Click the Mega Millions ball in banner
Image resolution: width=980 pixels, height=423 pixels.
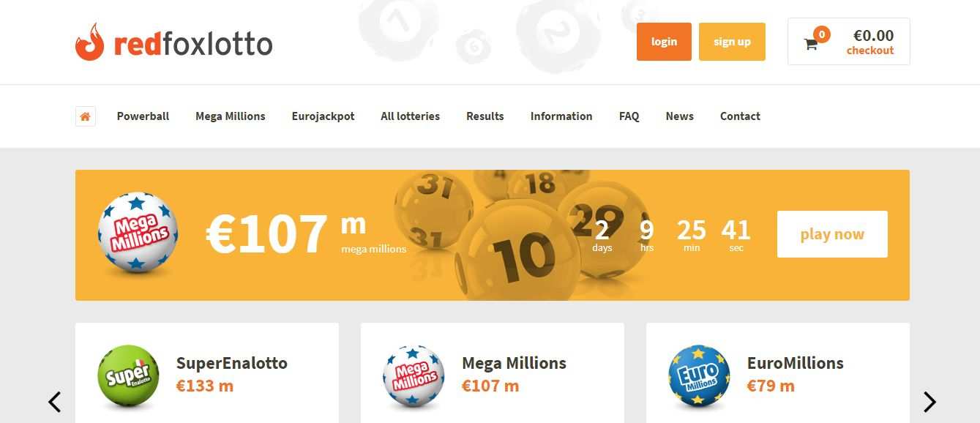point(138,233)
